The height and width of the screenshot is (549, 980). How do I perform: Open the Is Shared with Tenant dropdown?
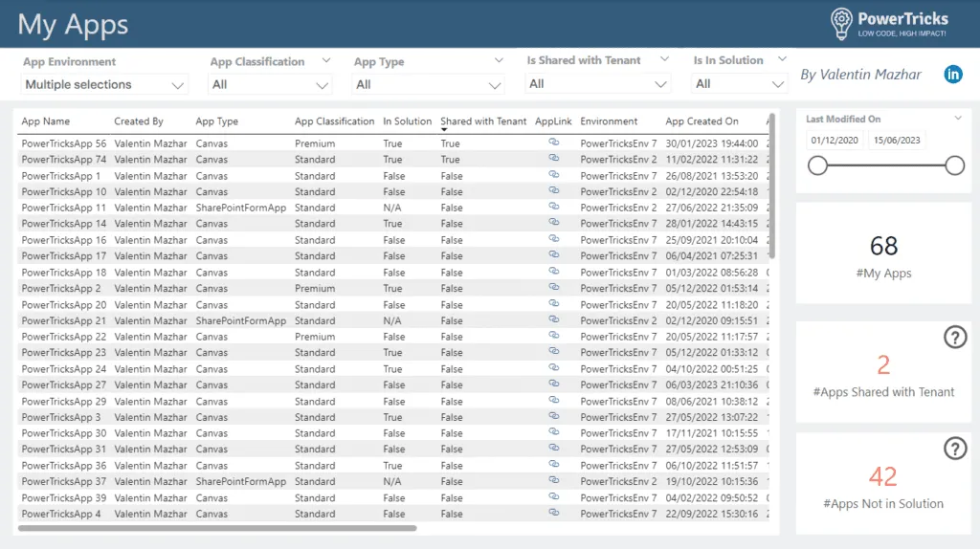coord(597,84)
